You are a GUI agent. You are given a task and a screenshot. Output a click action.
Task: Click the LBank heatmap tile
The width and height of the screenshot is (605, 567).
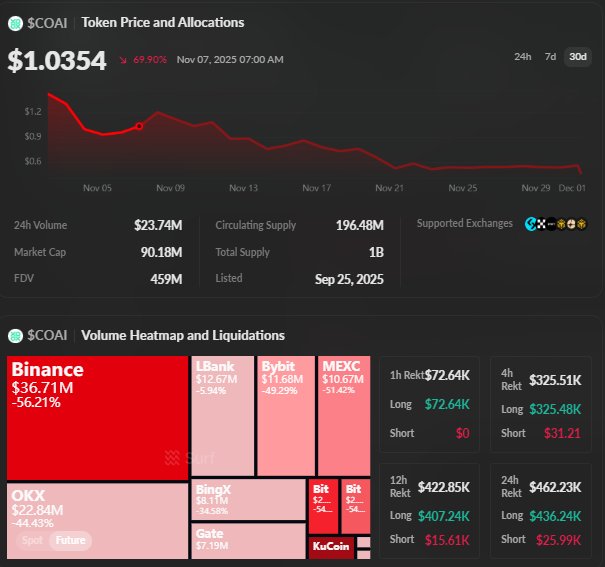click(x=222, y=414)
